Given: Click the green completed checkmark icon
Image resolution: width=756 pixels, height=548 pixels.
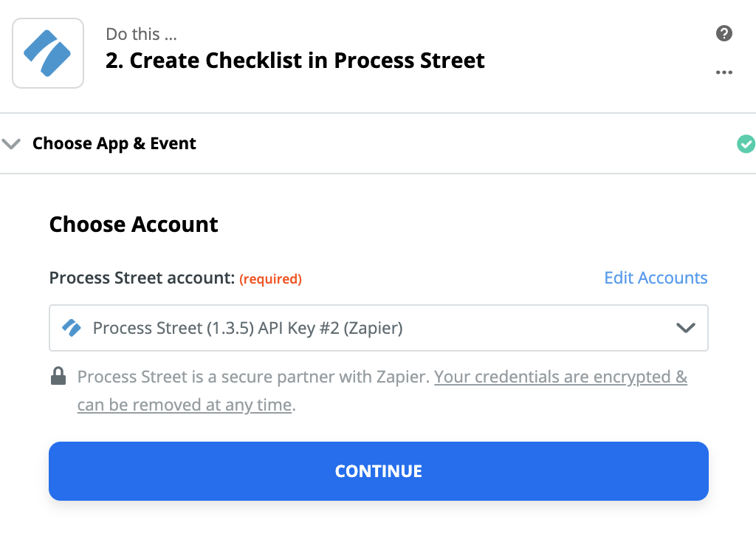Looking at the screenshot, I should (x=746, y=143).
